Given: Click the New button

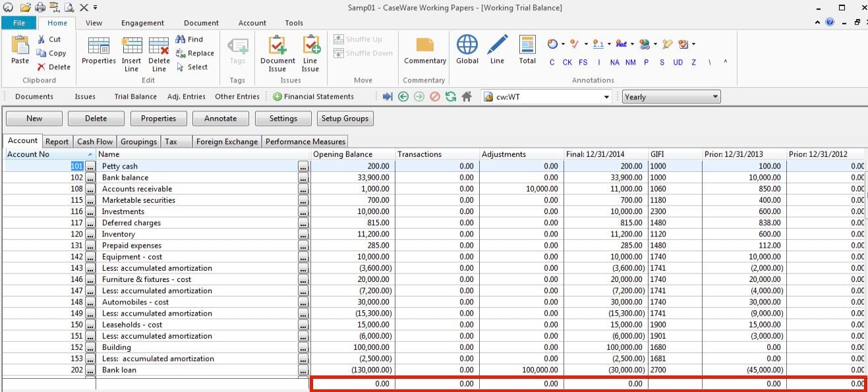Looking at the screenshot, I should (x=34, y=119).
